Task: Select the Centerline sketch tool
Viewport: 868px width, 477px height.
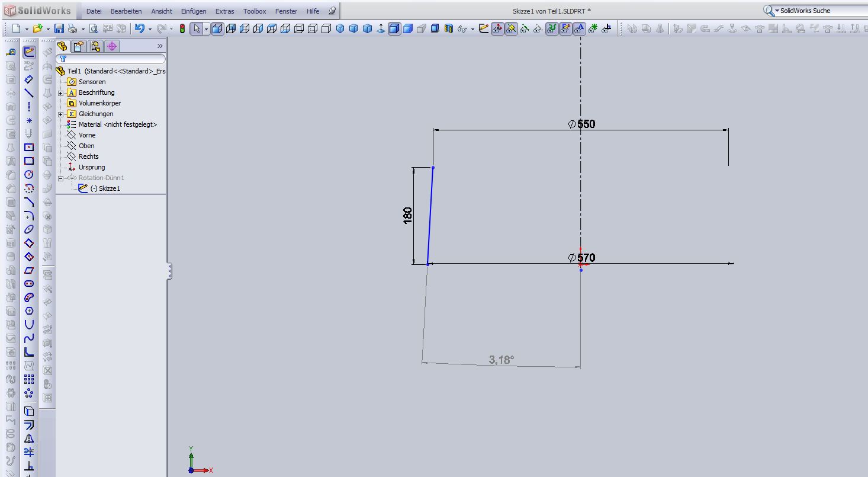Action: [x=29, y=107]
